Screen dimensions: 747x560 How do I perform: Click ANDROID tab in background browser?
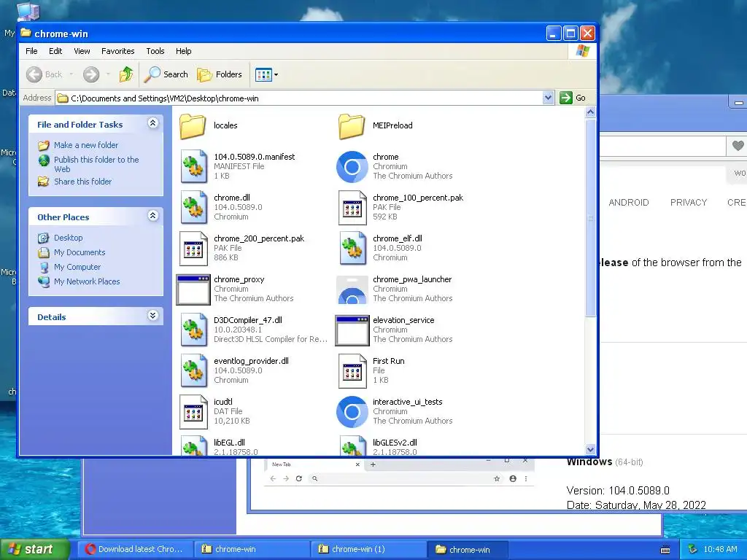pos(628,203)
